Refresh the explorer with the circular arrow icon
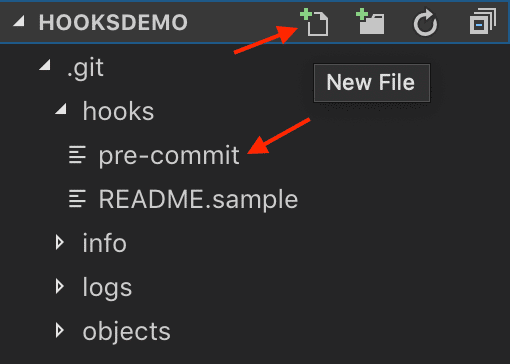 tap(425, 23)
